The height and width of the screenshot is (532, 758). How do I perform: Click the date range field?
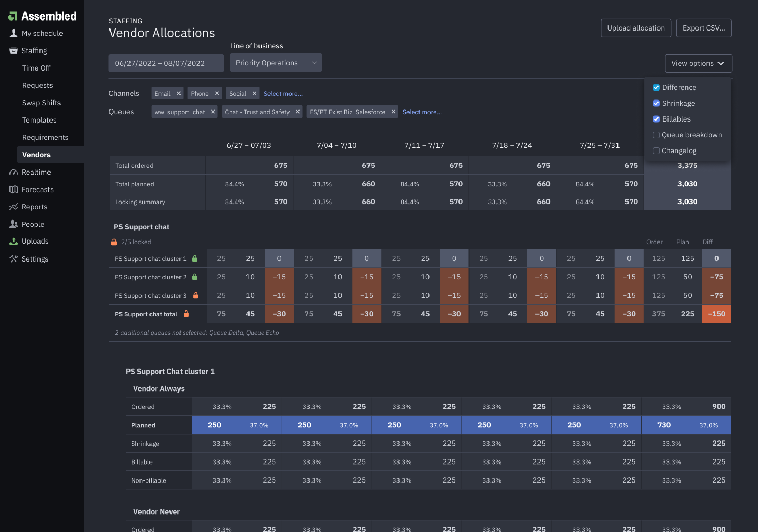coord(166,63)
